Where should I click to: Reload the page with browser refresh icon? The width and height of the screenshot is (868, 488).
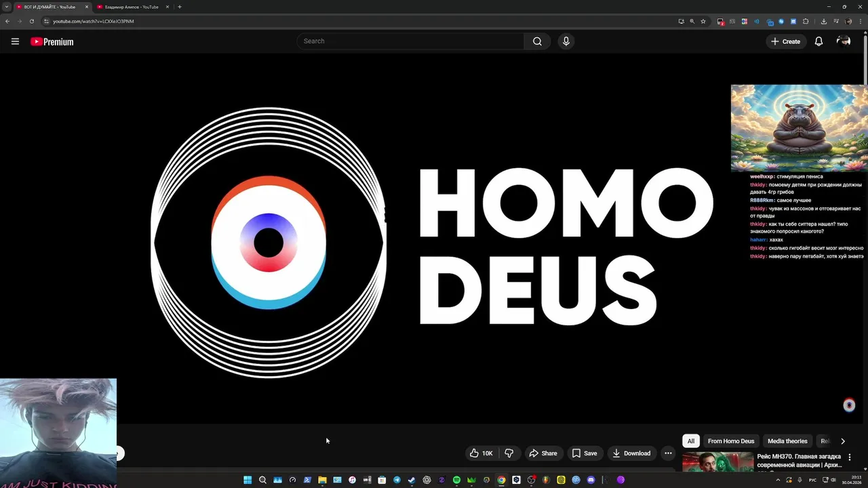31,21
